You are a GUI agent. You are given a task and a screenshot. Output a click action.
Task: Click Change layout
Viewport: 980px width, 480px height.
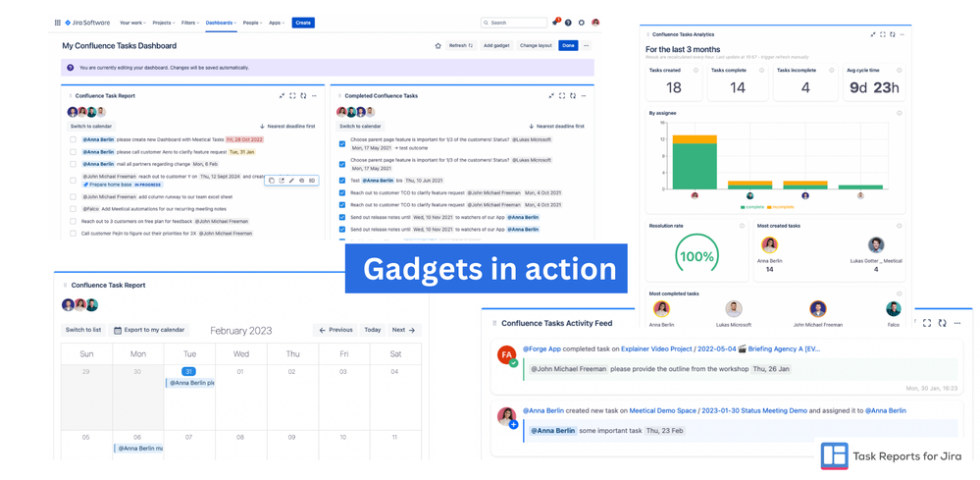coord(537,45)
